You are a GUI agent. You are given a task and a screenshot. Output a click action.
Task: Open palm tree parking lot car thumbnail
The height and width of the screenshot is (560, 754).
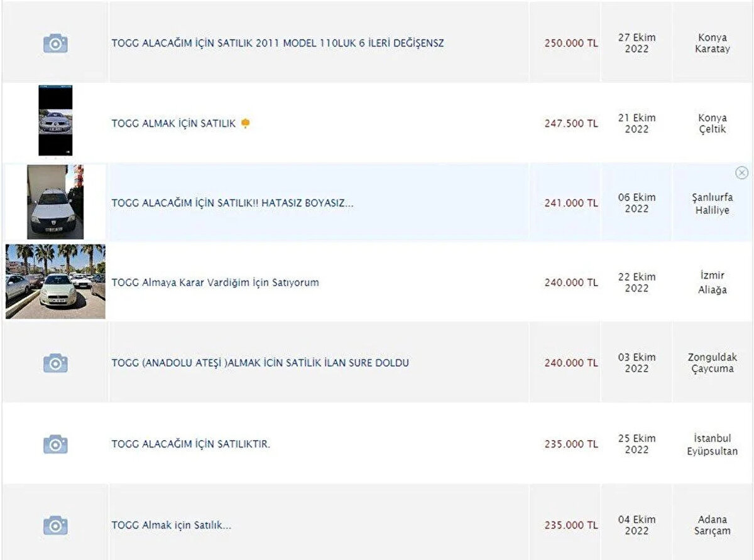pyautogui.click(x=55, y=281)
